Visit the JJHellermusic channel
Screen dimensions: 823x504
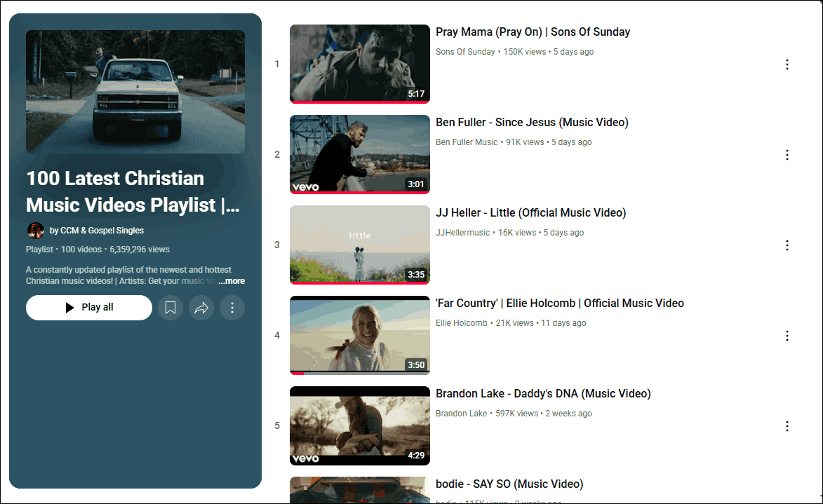[462, 232]
